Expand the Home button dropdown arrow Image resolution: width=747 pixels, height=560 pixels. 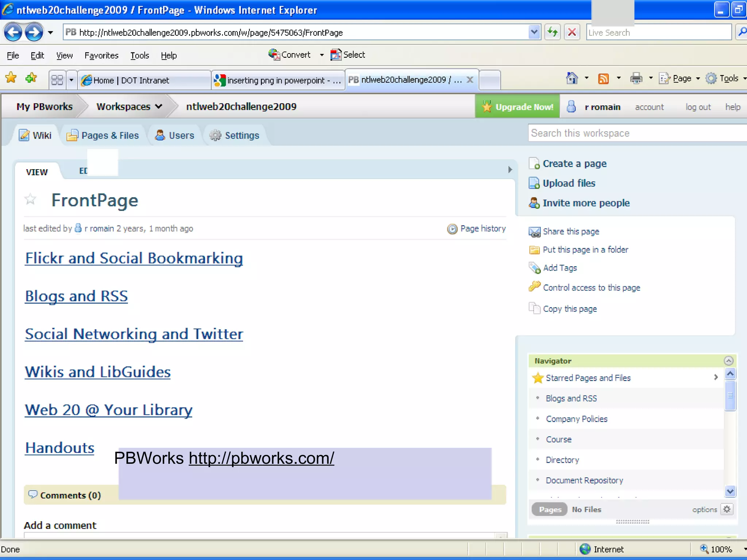click(x=587, y=78)
